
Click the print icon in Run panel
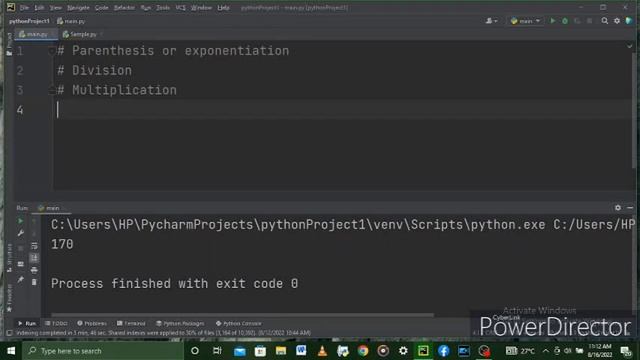34,270
